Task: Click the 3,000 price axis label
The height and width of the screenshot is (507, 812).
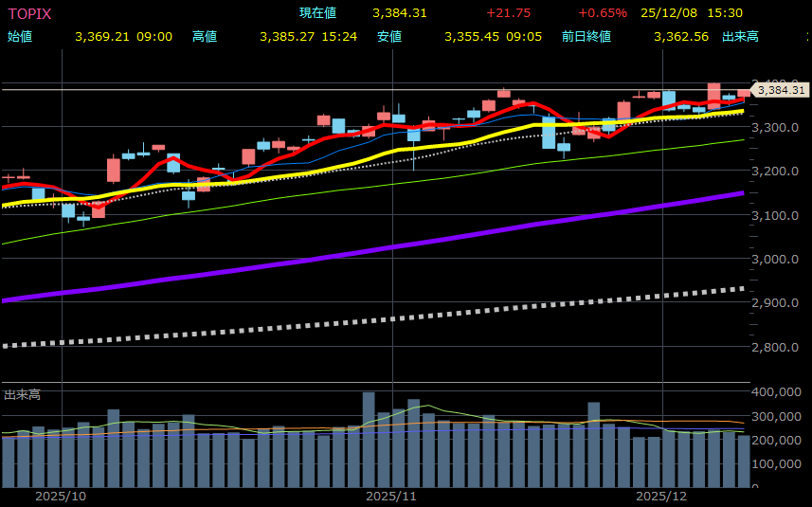Action: point(775,259)
